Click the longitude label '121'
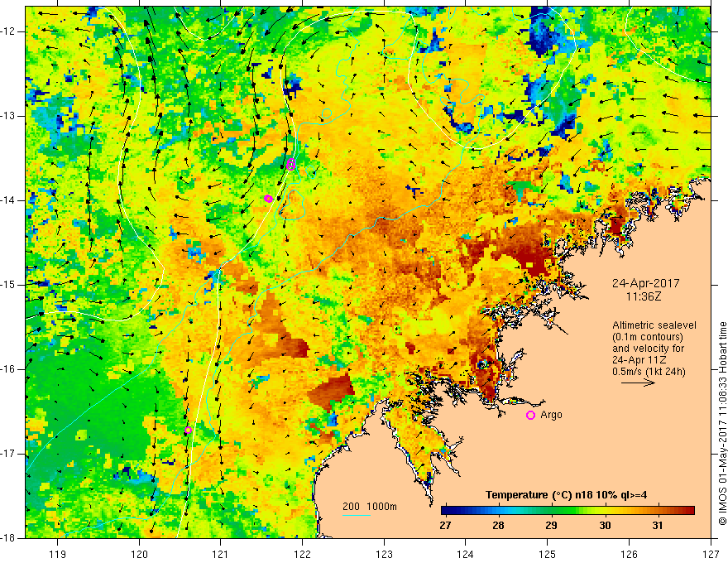Viewport: 728px width, 563px height. pos(221,554)
